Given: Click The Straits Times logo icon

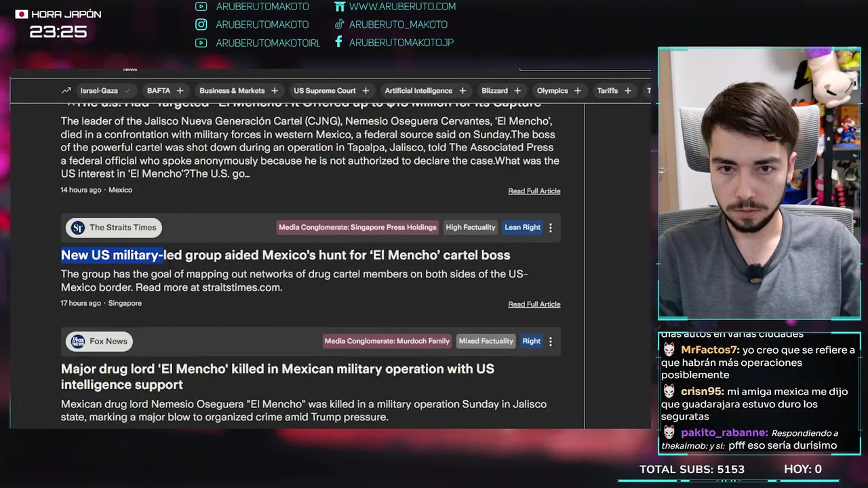Looking at the screenshot, I should pyautogui.click(x=78, y=228).
